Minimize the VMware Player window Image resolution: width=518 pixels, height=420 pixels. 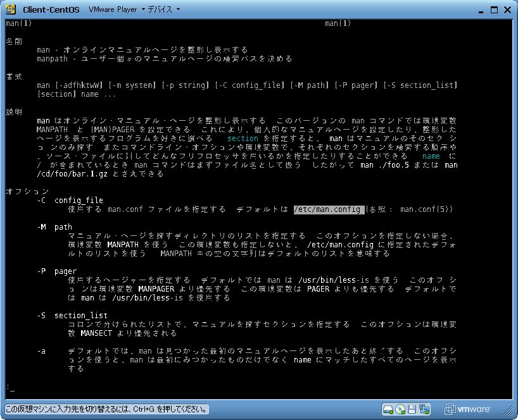pyautogui.click(x=479, y=9)
